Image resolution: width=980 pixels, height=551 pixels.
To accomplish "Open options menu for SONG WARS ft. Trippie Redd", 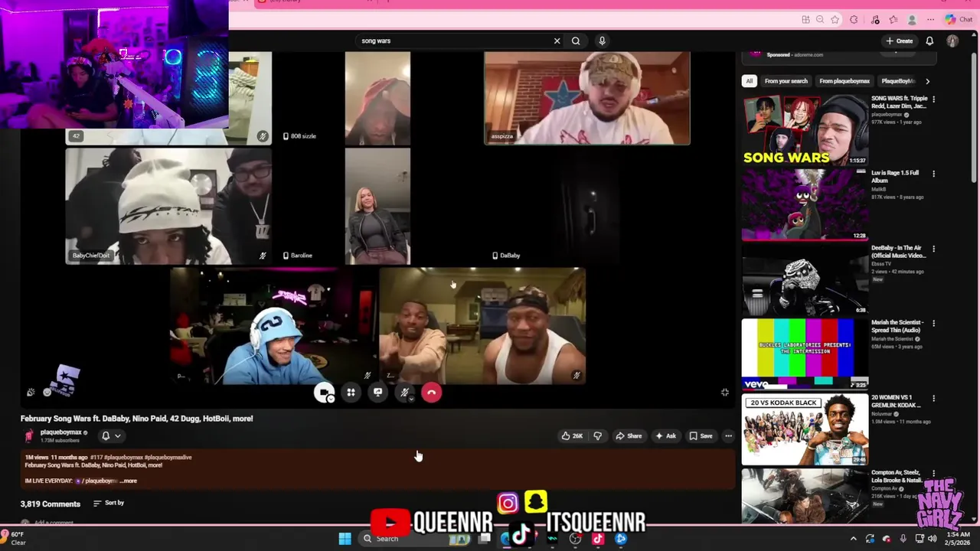I will pyautogui.click(x=933, y=99).
